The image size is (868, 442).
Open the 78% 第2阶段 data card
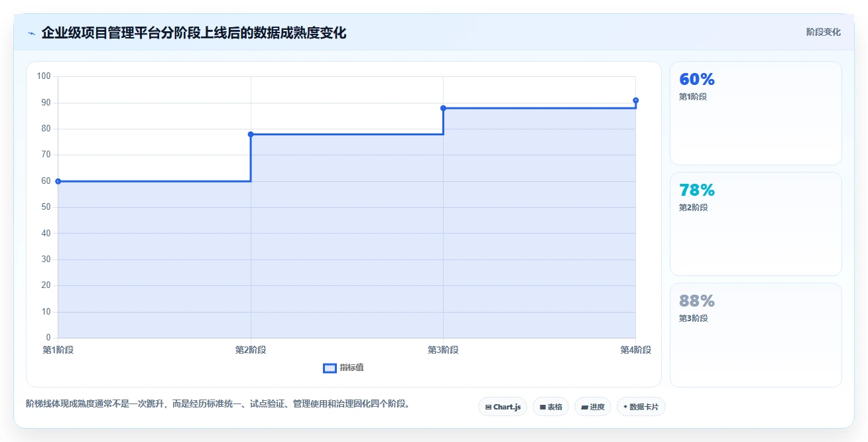(x=756, y=224)
